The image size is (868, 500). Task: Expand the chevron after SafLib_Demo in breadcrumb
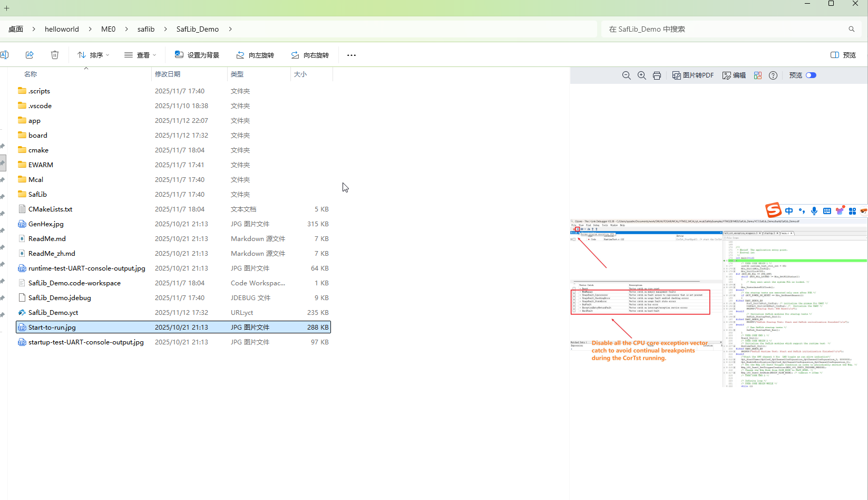[230, 29]
